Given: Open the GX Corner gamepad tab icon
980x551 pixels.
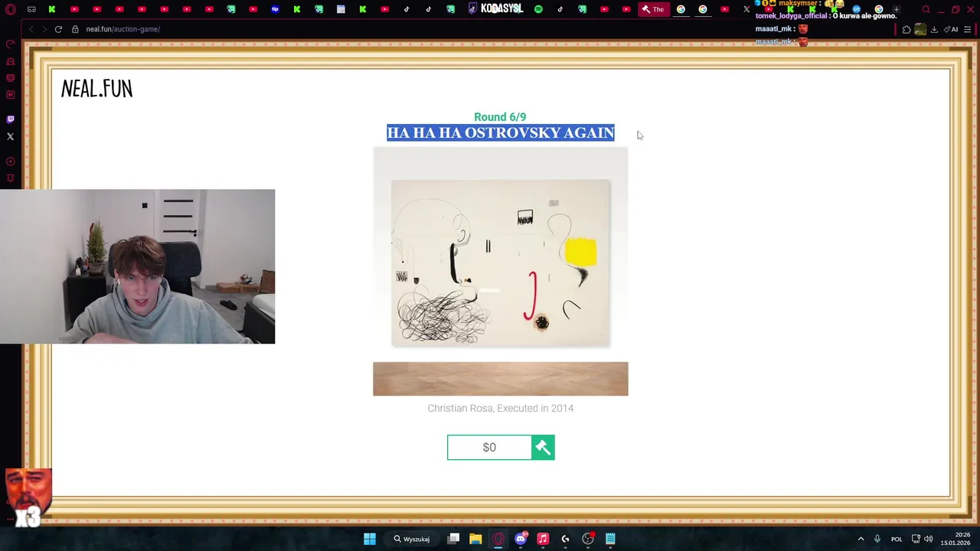Looking at the screenshot, I should click(x=31, y=9).
